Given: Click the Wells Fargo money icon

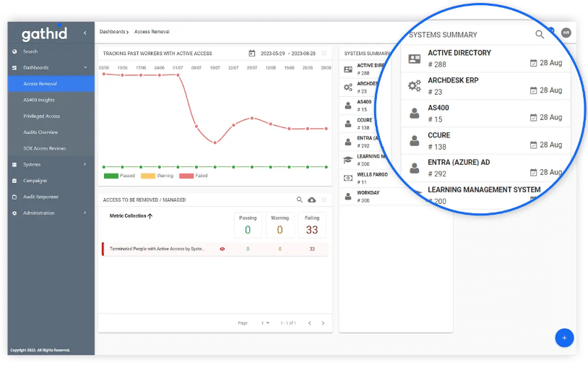Looking at the screenshot, I should 348,179.
